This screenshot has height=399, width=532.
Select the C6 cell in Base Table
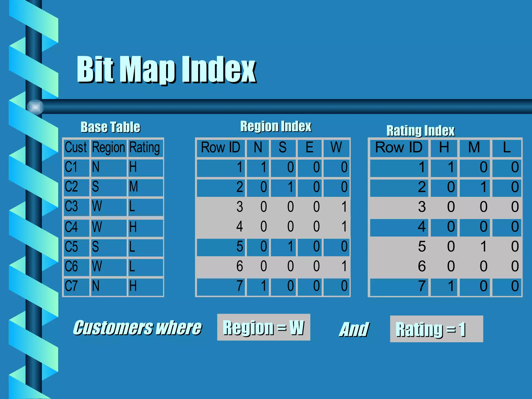[77, 267]
